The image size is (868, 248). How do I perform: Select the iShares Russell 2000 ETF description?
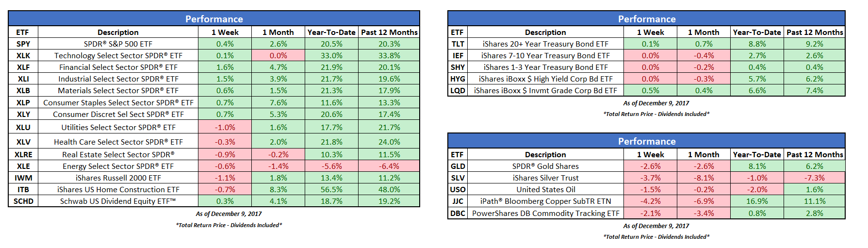[118, 178]
